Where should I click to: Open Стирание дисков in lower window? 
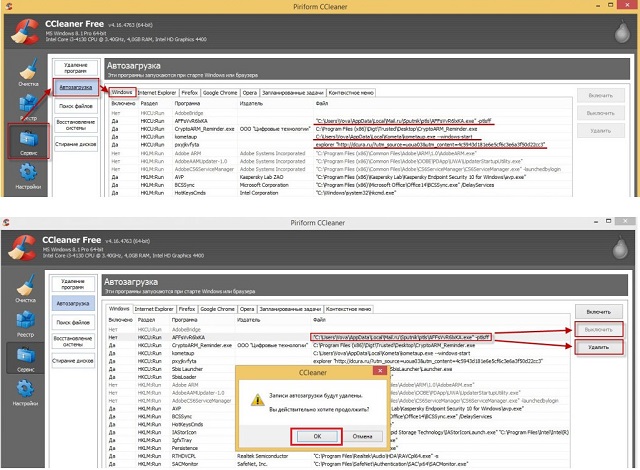click(73, 361)
